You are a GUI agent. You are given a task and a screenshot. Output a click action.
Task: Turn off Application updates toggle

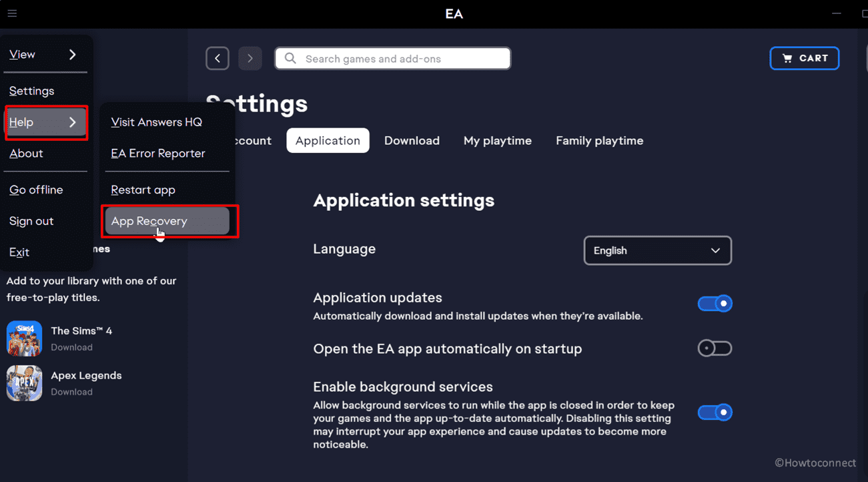click(x=715, y=304)
